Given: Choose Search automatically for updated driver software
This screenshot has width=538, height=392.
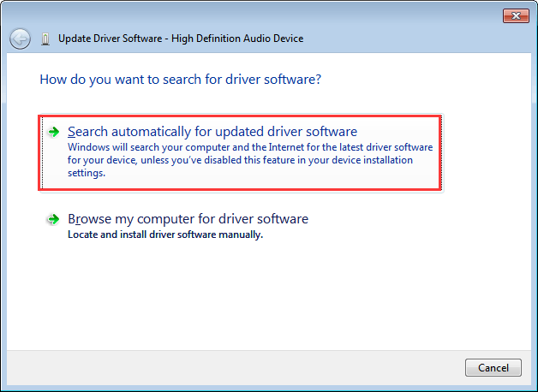Looking at the screenshot, I should (212, 132).
